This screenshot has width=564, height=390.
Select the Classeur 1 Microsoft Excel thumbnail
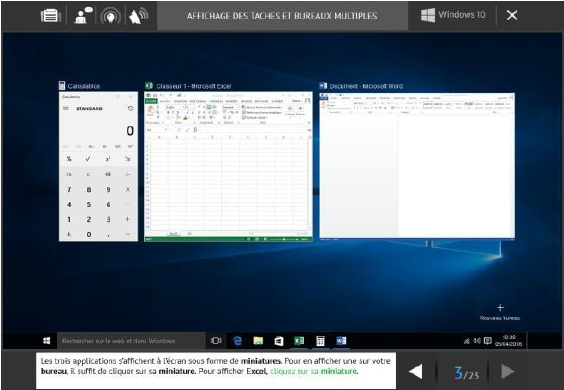(x=228, y=167)
